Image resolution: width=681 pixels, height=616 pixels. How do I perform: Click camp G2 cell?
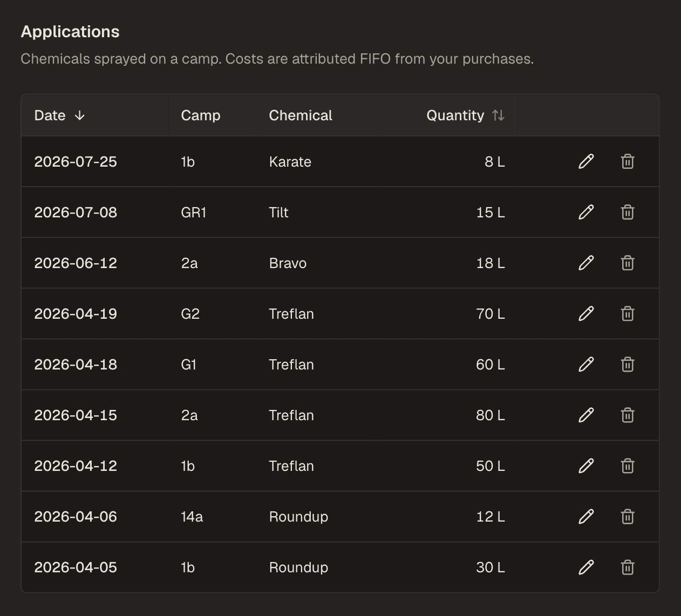pos(190,314)
